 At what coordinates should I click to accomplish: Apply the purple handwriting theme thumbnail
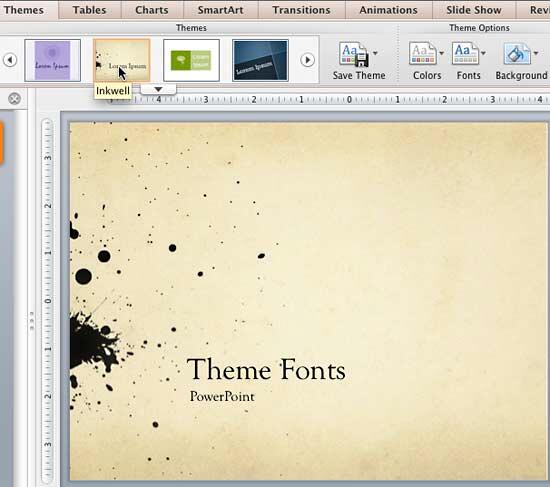pos(53,60)
